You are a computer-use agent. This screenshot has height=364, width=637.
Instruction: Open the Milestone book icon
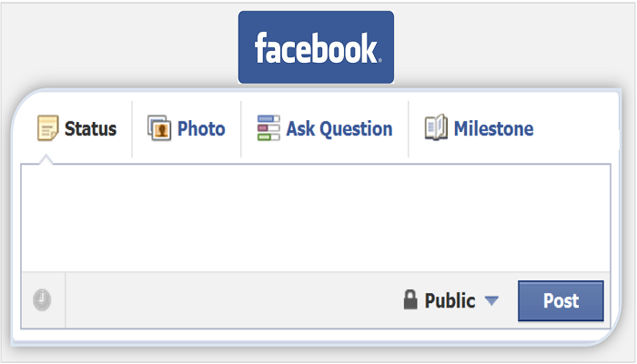(436, 127)
